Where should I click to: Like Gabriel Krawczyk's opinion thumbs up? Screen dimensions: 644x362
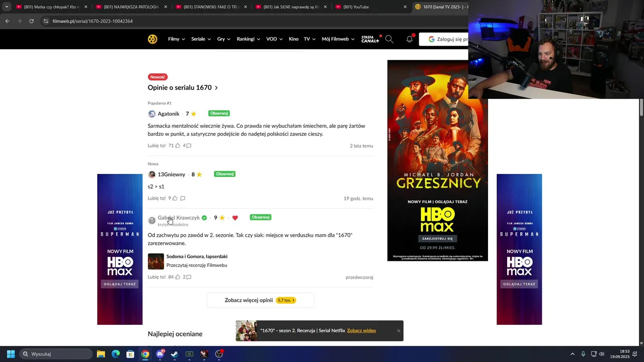pyautogui.click(x=178, y=277)
